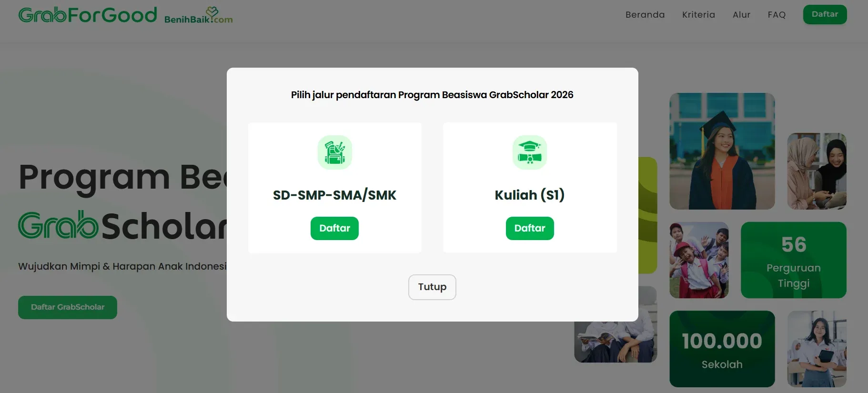Click the school backpack icon for SD-SMP-SMA/SMK

[335, 152]
